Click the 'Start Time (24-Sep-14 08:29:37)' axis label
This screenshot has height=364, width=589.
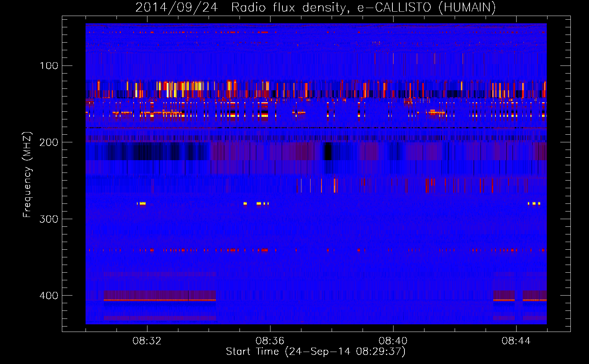[x=316, y=352]
